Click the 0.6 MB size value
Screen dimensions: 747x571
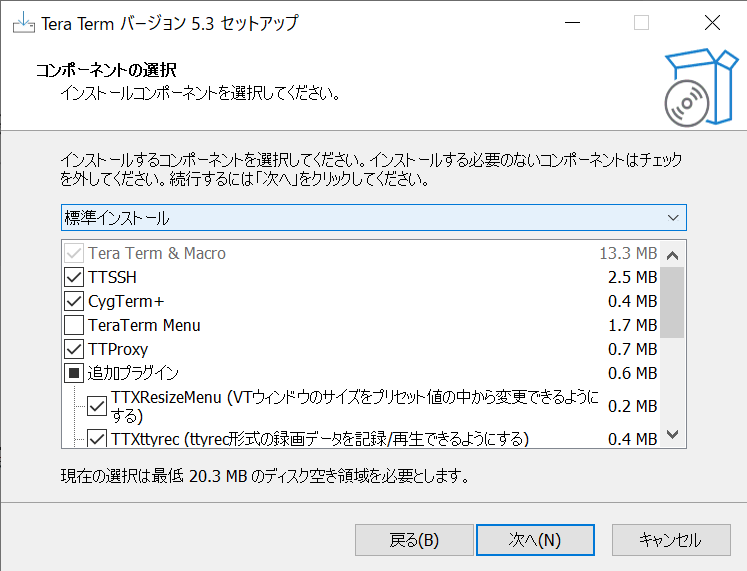pyautogui.click(x=633, y=373)
